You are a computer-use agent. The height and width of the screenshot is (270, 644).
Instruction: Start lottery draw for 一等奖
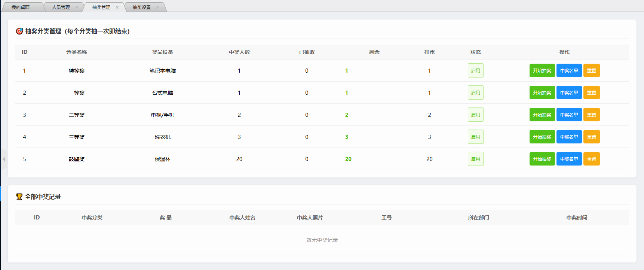coord(542,92)
